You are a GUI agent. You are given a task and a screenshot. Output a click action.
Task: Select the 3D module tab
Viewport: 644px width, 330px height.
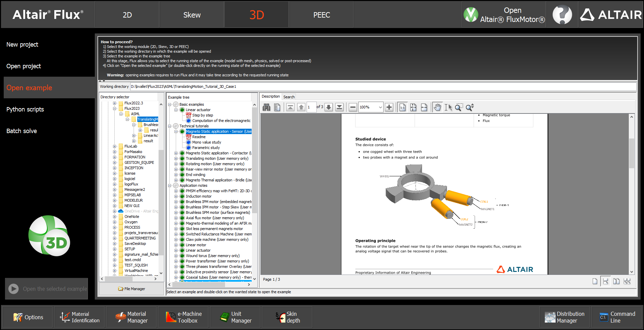[x=257, y=15]
